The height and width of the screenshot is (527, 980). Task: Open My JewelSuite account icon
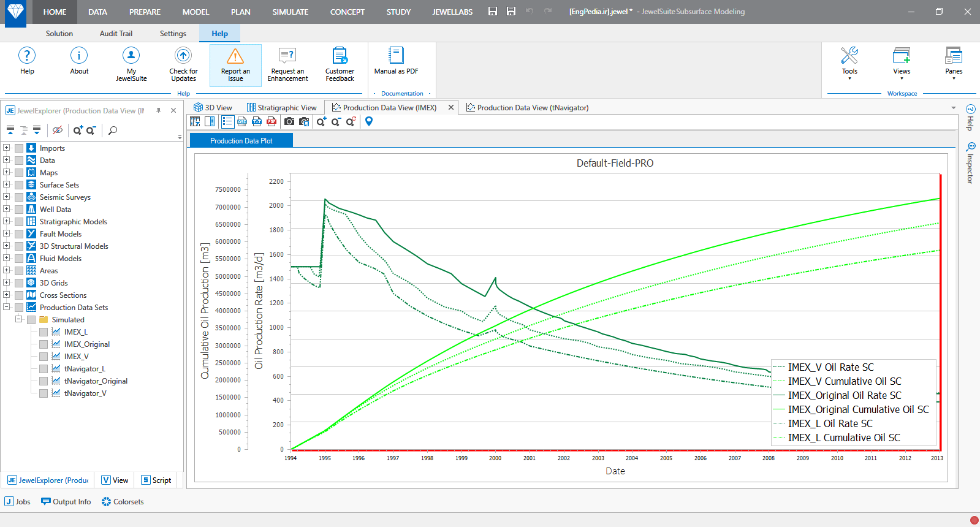[x=131, y=56]
